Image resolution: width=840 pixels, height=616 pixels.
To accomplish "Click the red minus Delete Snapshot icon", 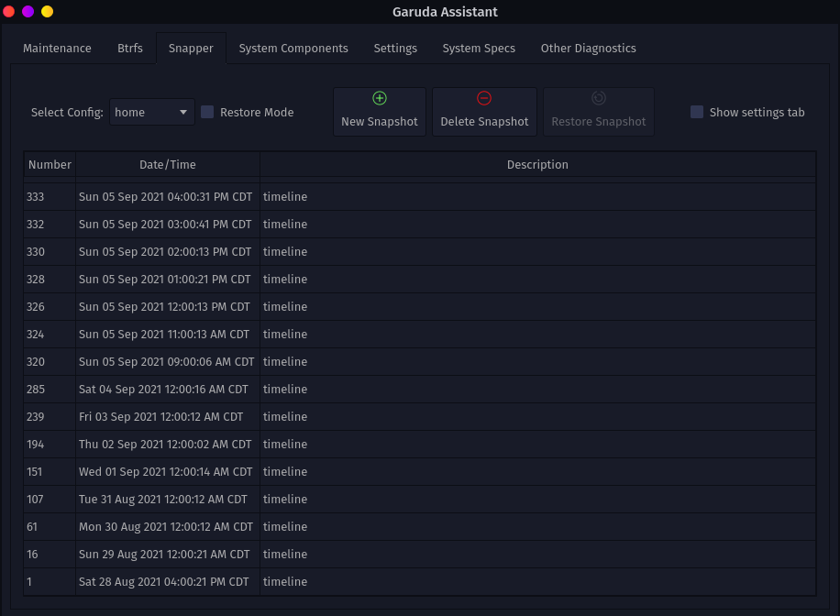I will click(x=484, y=98).
